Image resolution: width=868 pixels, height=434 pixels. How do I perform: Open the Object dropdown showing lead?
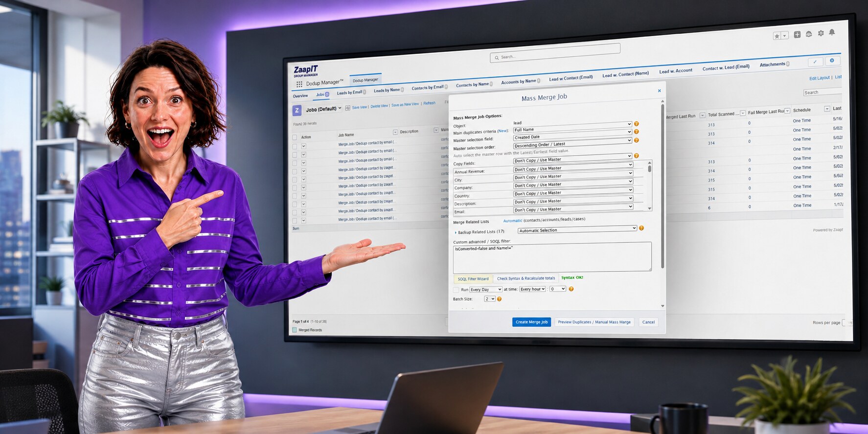point(572,123)
